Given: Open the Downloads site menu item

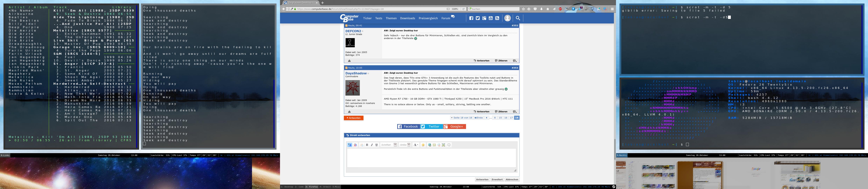Looking at the screenshot, I should tap(407, 18).
